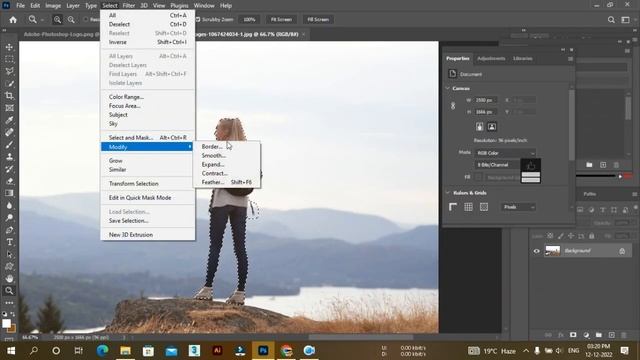
Task: Click the Home icon in options bar
Action: coord(13,20)
